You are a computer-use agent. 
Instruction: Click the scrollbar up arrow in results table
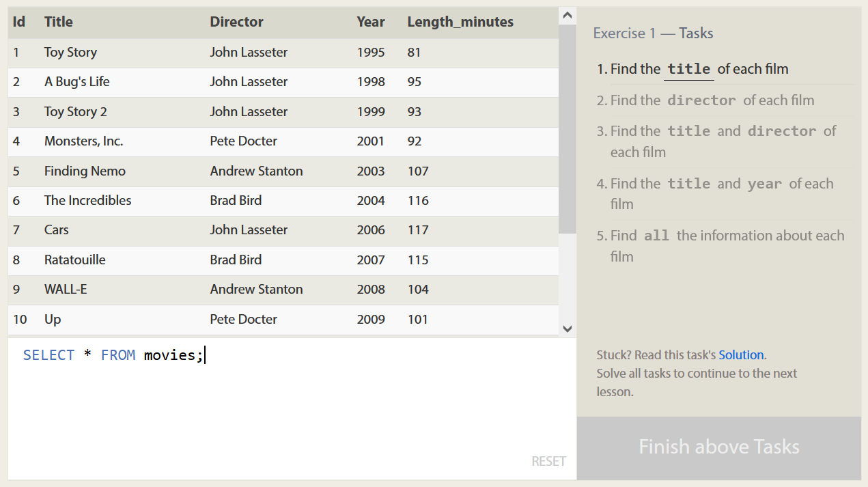[568, 16]
